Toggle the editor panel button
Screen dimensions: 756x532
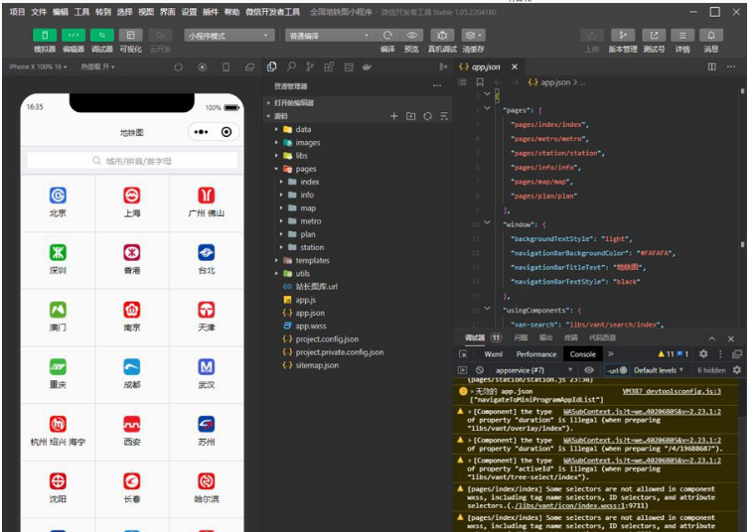(75, 35)
